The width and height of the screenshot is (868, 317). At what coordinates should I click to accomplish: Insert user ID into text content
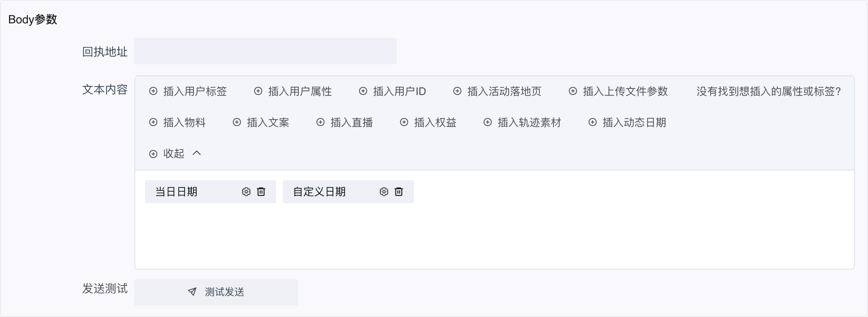[x=399, y=91]
